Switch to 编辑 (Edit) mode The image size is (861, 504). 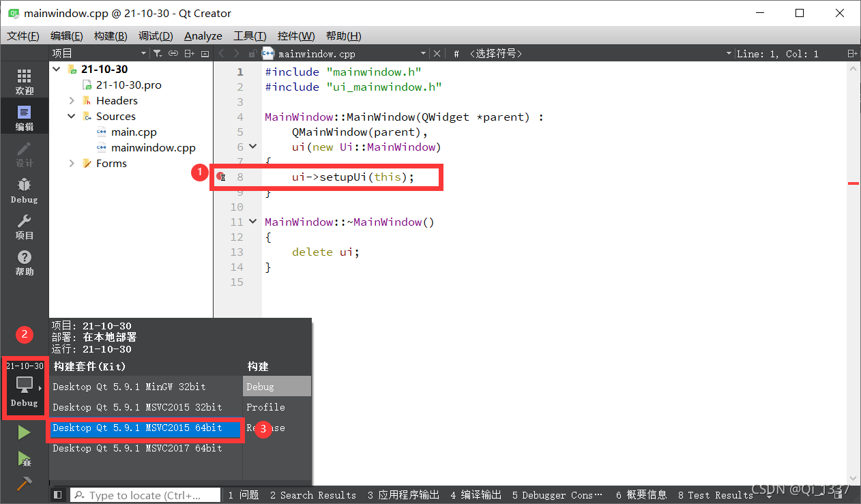(24, 115)
